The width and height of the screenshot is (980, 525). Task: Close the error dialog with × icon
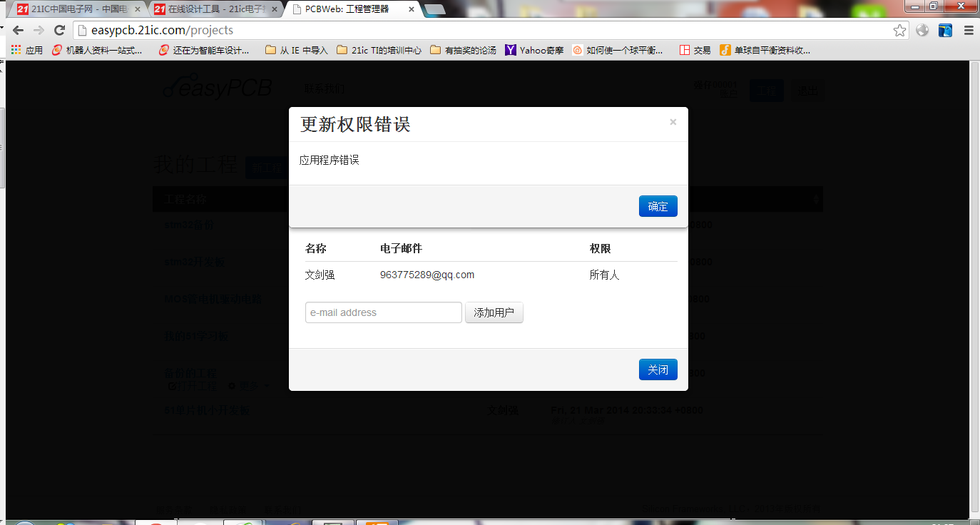[673, 122]
